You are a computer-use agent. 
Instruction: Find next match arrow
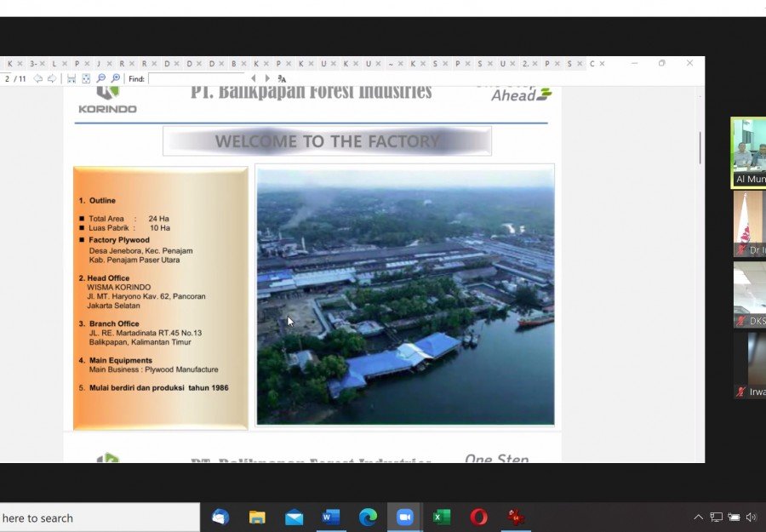[266, 79]
